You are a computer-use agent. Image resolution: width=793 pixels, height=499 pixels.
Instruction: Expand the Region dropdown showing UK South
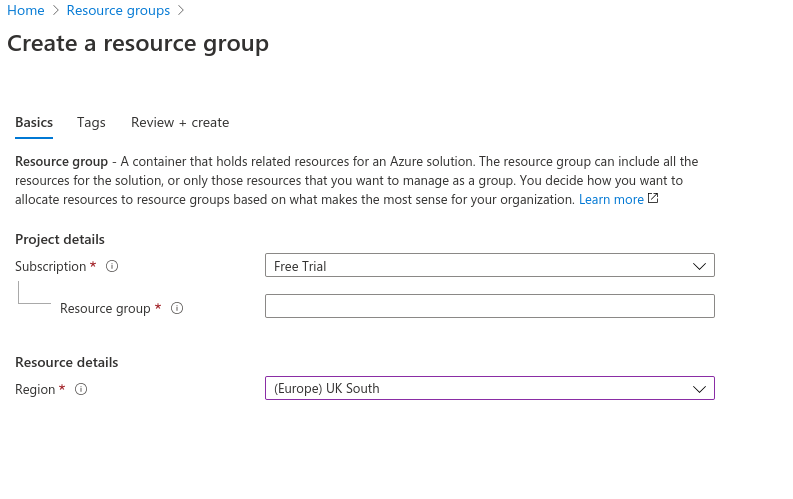489,388
